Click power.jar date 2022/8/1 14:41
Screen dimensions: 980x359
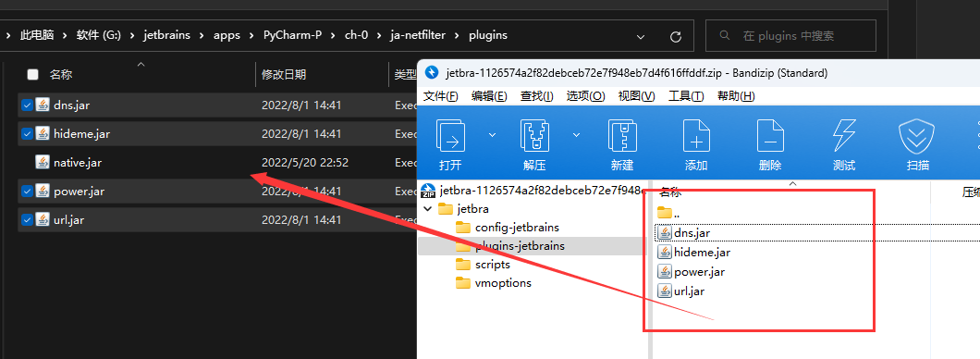[x=301, y=192]
